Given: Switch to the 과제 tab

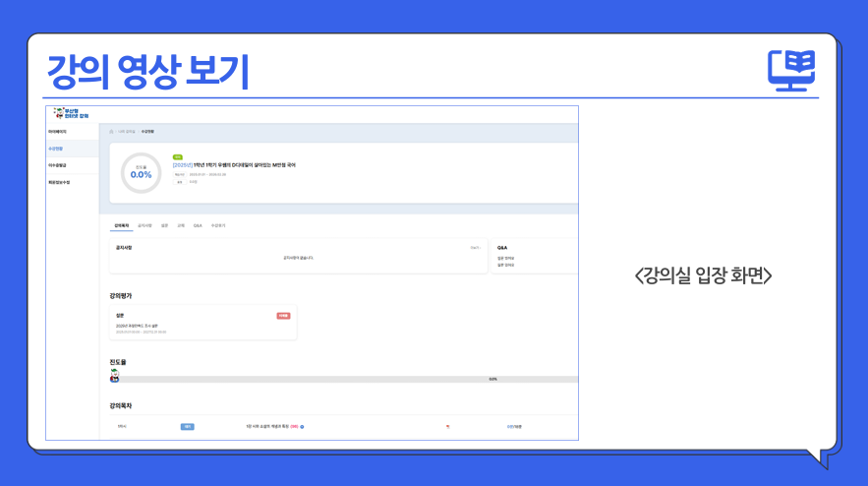Looking at the screenshot, I should [x=181, y=225].
